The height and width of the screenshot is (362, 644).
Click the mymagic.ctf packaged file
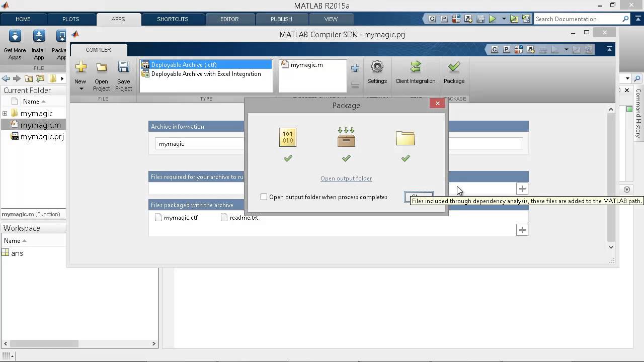176,218
